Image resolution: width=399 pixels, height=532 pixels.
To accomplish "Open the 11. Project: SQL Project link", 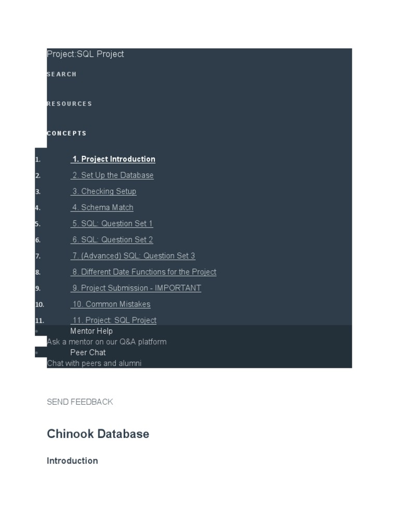I will pyautogui.click(x=114, y=321).
